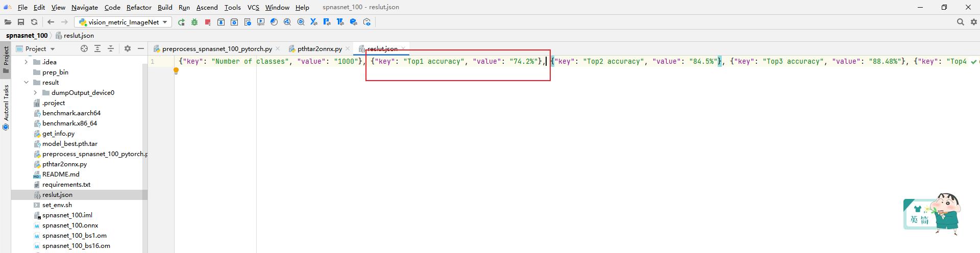Screen dimensions: 980x253
Task: Toggle the Project side tool window button
Action: (x=6, y=60)
